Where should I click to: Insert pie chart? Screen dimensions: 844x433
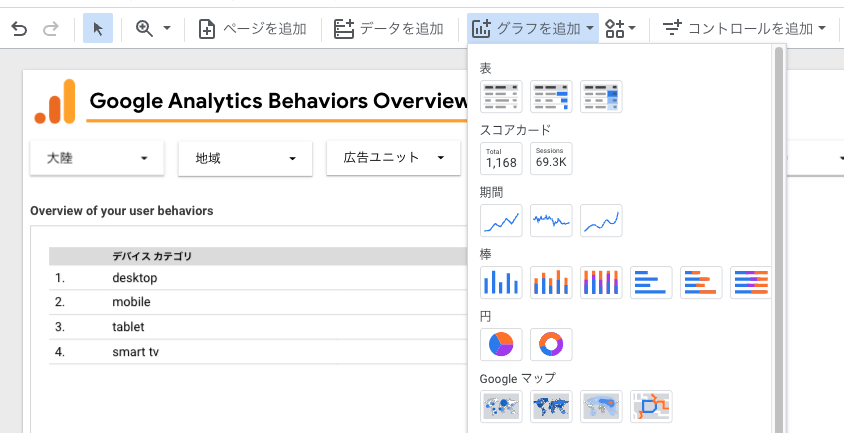point(501,344)
